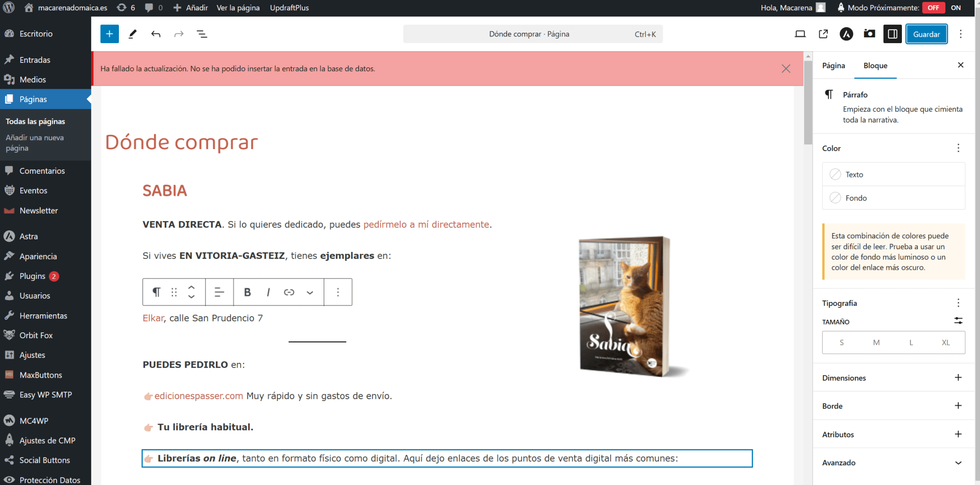The height and width of the screenshot is (485, 980).
Task: Follow pedírmelo a mí directamente link
Action: pos(426,225)
